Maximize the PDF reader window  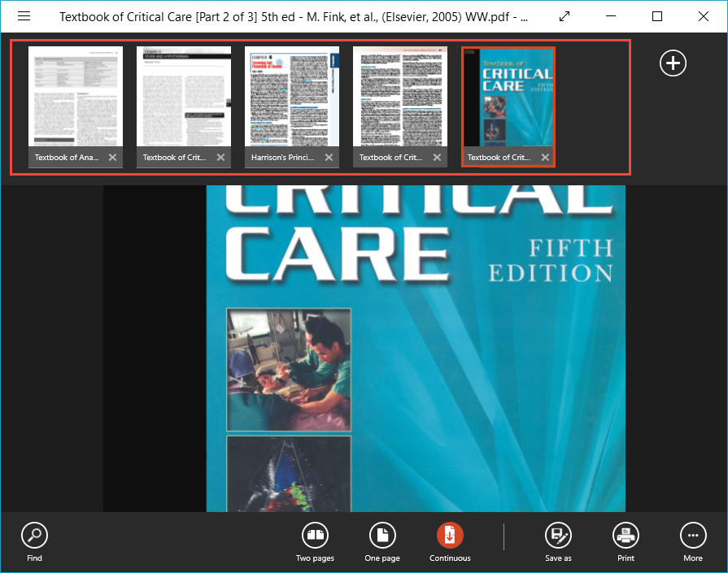[657, 17]
